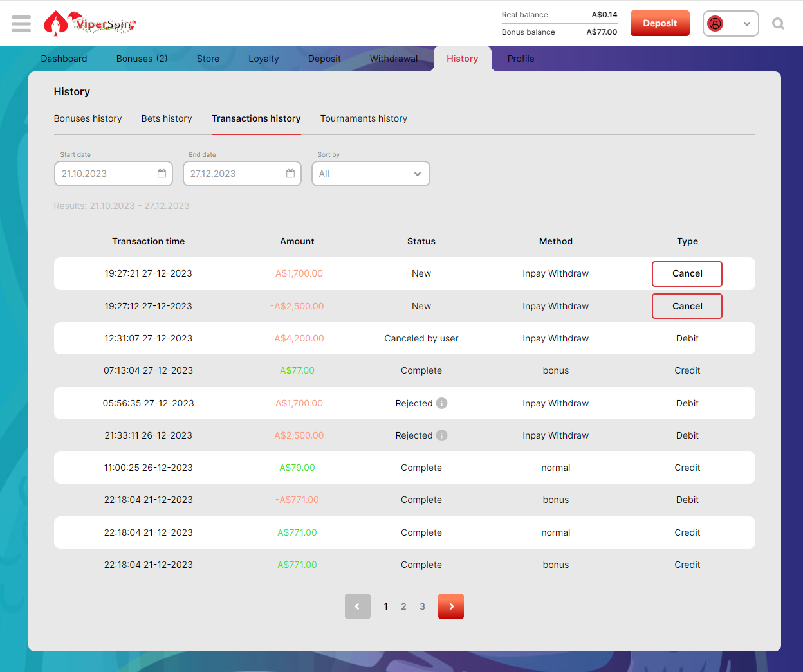Viewport: 803px width, 672px height.
Task: Click info icon beside 21:33:11 Rejected status
Action: (441, 435)
